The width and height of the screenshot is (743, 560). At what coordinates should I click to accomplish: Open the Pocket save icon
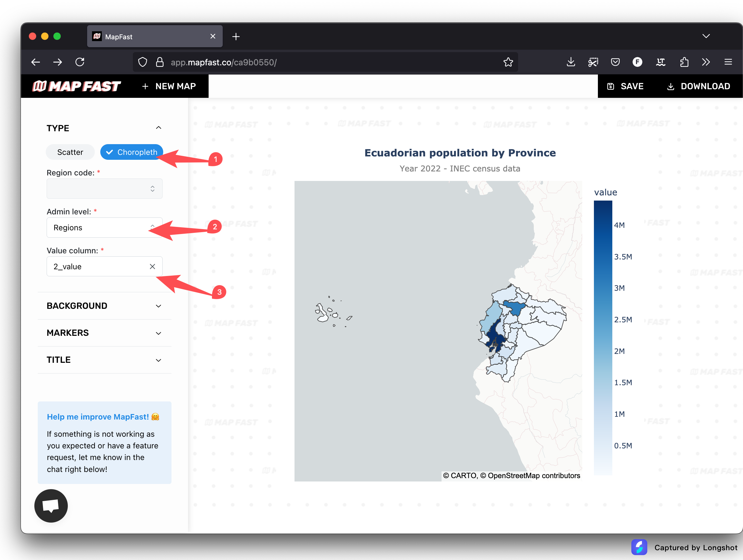(x=615, y=62)
